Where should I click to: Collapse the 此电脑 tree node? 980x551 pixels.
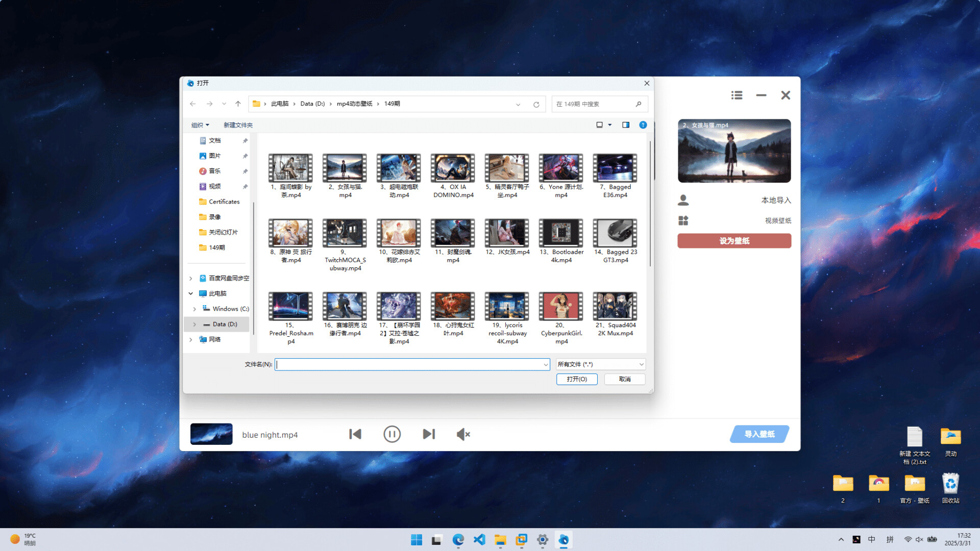tap(191, 293)
